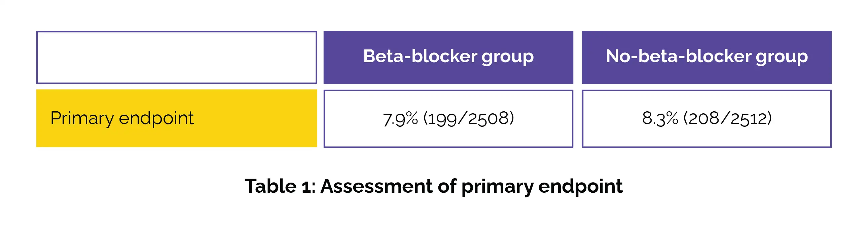This screenshot has height=228, width=868.
Task: Click "Beta-blocker" text in the first purple header
Action: tap(420, 56)
